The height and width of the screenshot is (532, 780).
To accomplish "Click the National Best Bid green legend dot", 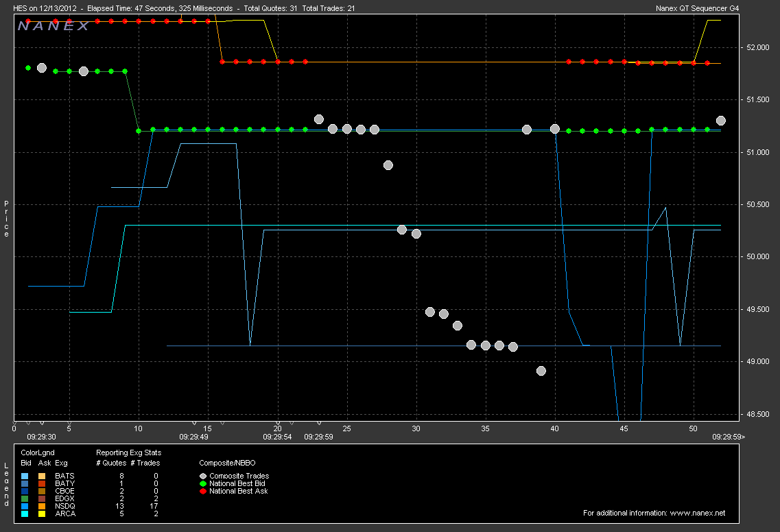I will 202,483.
